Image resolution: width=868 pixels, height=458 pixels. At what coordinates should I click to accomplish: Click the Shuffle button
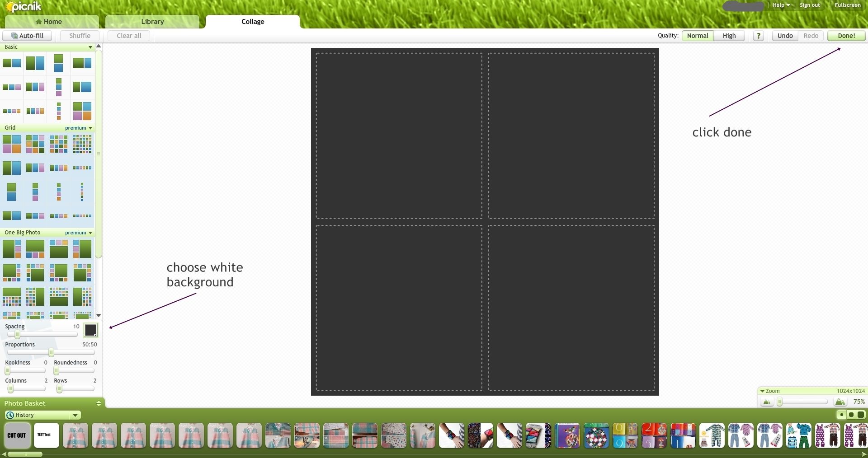coord(80,36)
